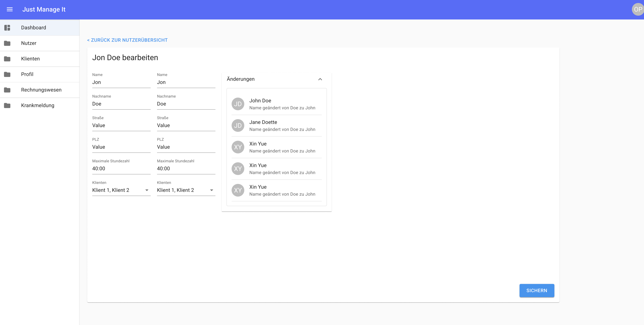Click the Dashboard grid icon
Screen dimensions: 644x325
tap(7, 27)
